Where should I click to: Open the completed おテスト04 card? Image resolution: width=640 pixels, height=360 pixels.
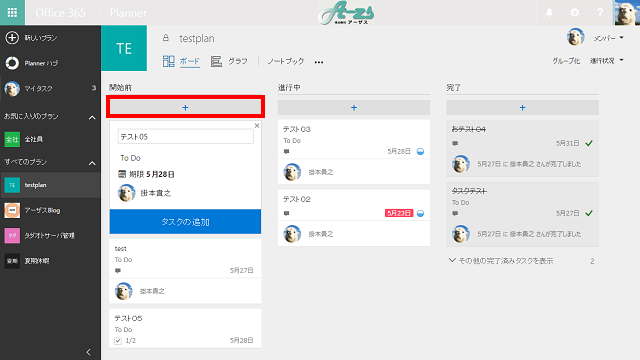[522, 148]
